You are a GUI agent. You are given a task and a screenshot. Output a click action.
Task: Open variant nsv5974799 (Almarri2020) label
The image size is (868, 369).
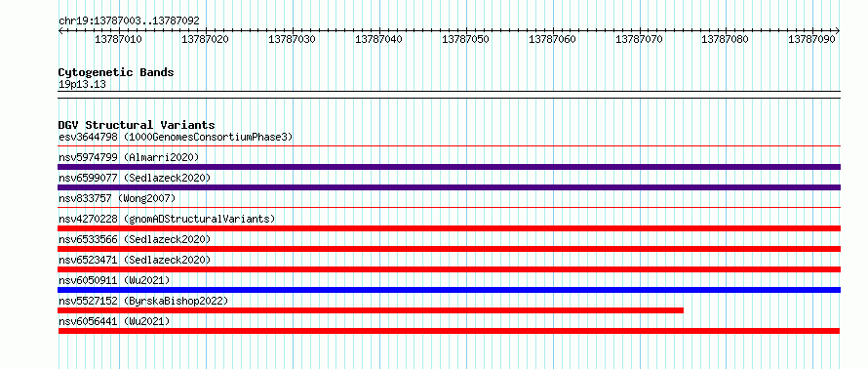click(129, 157)
